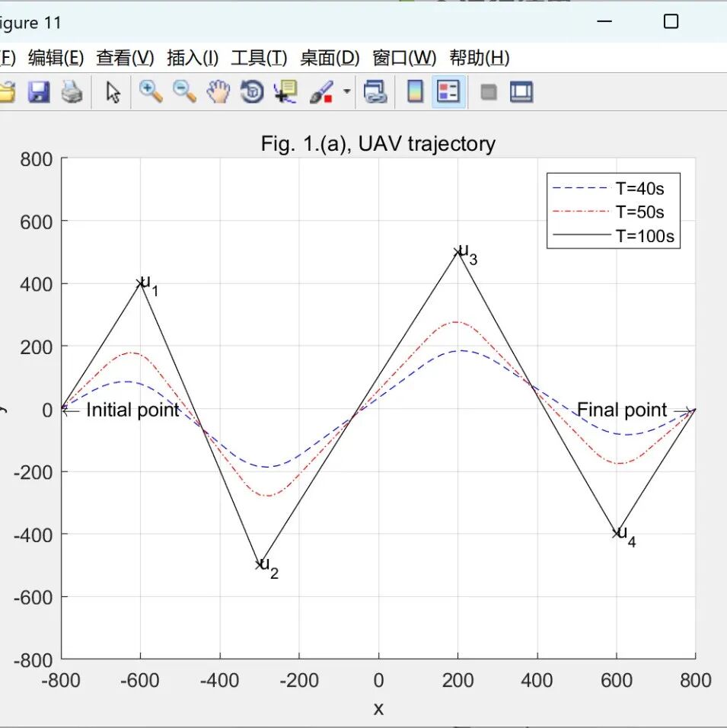Click the u3 marker label

coord(468,254)
